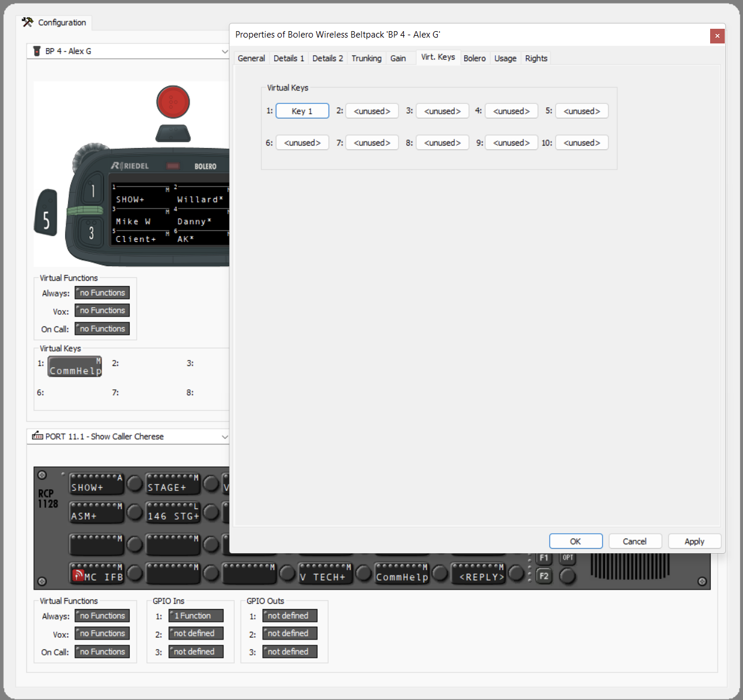
Task: Click the OK button in Properties dialog
Action: click(576, 541)
